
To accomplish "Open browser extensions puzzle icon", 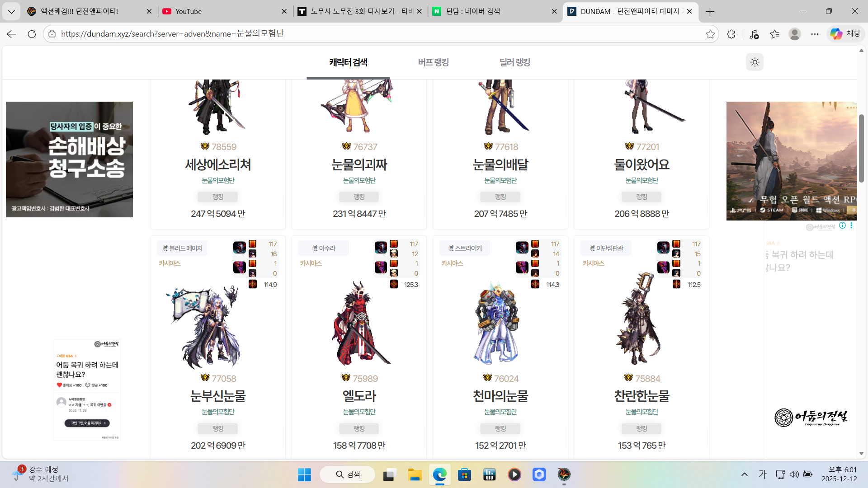I will click(731, 34).
